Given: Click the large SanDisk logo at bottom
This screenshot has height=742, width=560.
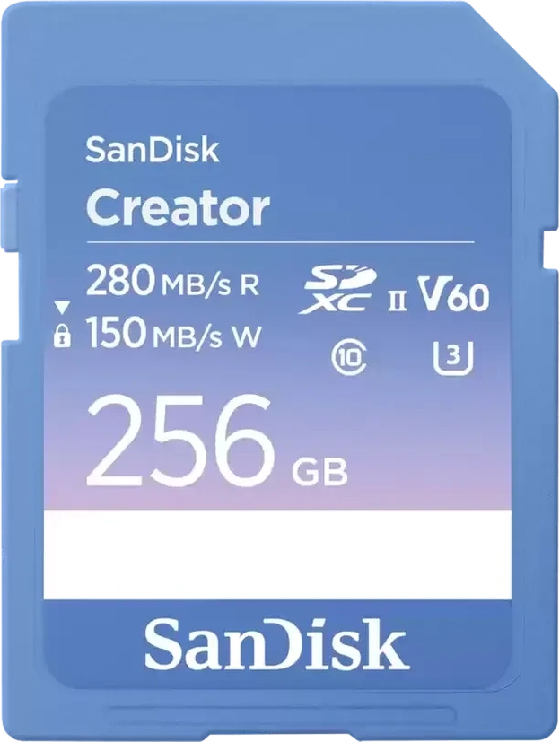Looking at the screenshot, I should (277, 644).
